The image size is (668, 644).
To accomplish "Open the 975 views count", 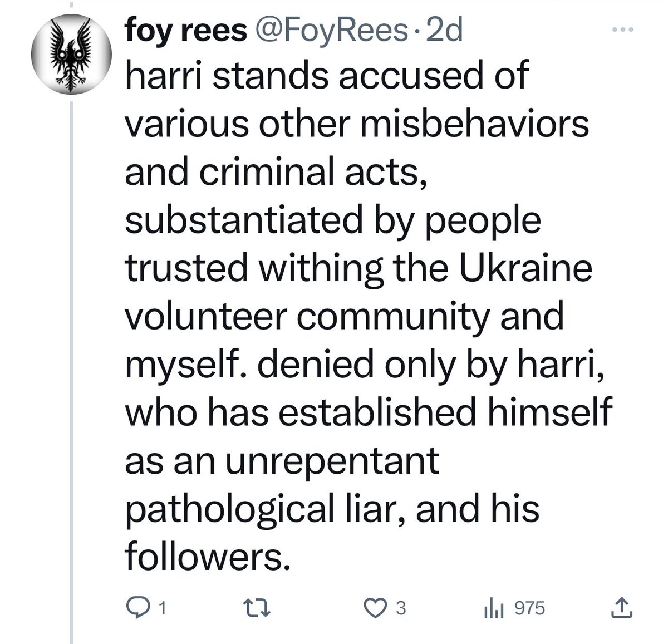I will point(529,608).
